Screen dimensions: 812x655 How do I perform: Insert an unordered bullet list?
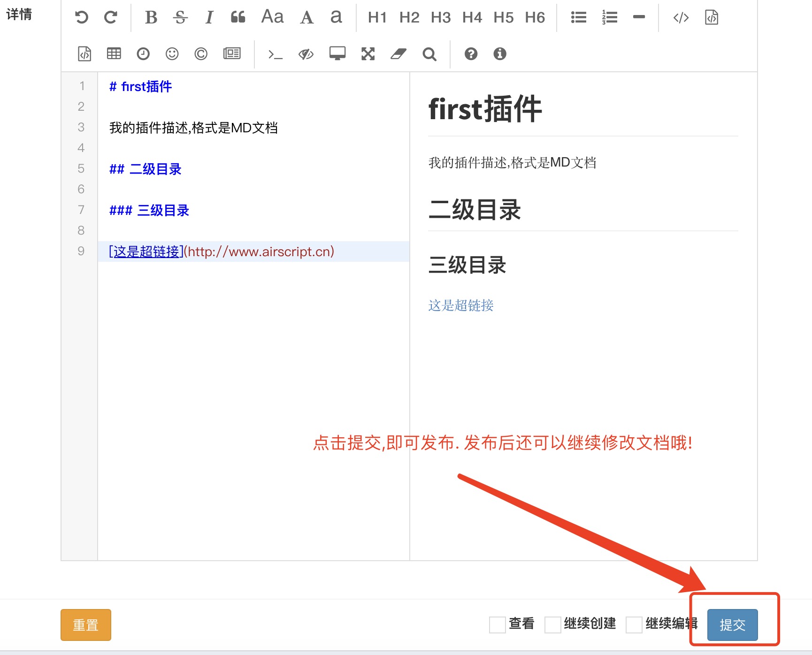[579, 17]
